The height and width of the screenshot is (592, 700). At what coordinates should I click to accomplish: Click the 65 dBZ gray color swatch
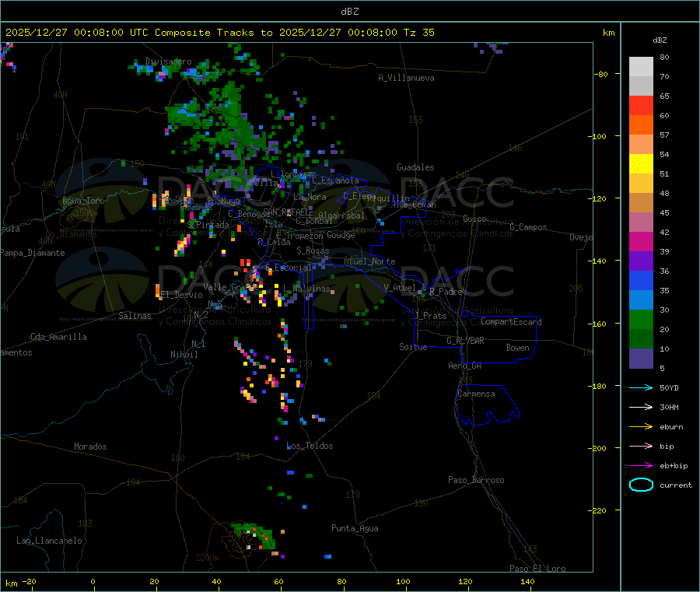click(641, 86)
